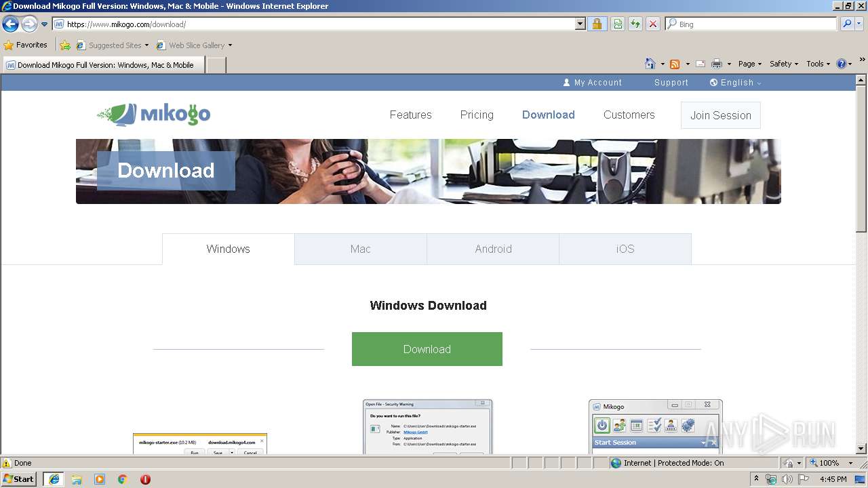
Task: Open the RSS feeds dropdown arrow
Action: (x=688, y=64)
